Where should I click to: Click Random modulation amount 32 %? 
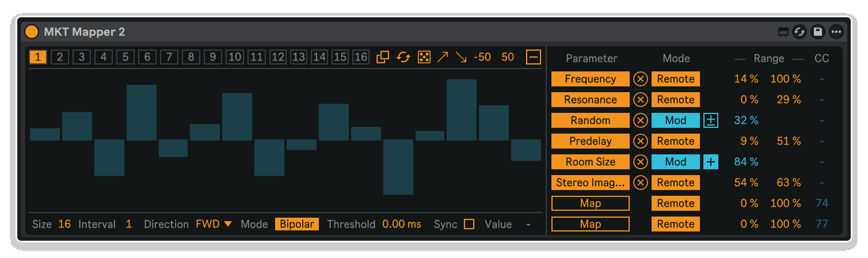(747, 120)
